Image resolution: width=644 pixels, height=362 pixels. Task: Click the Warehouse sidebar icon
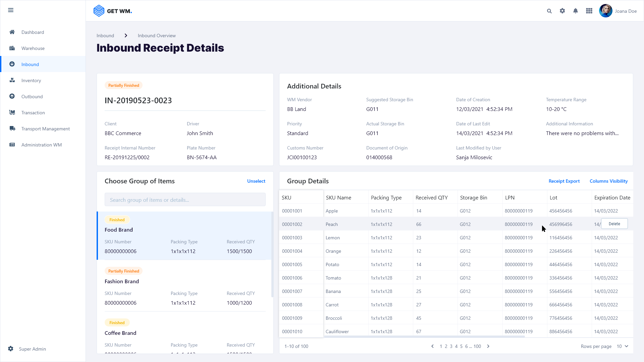[x=12, y=48]
